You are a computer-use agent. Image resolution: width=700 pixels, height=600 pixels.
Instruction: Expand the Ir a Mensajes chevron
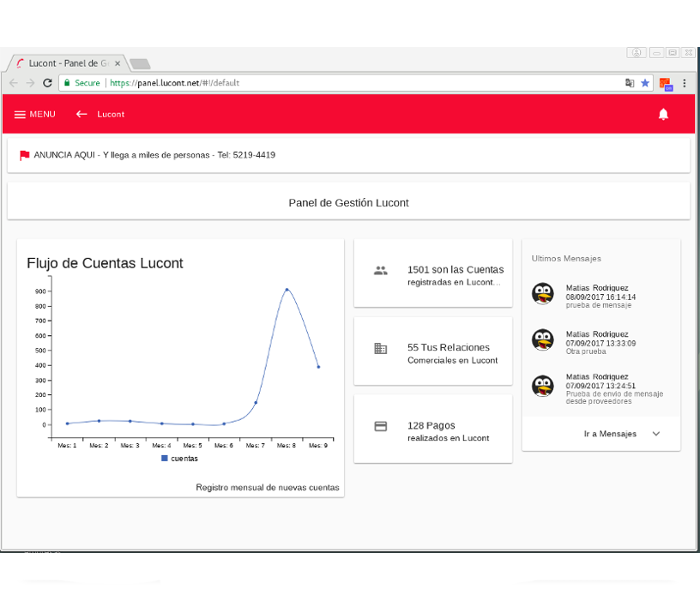click(x=656, y=434)
